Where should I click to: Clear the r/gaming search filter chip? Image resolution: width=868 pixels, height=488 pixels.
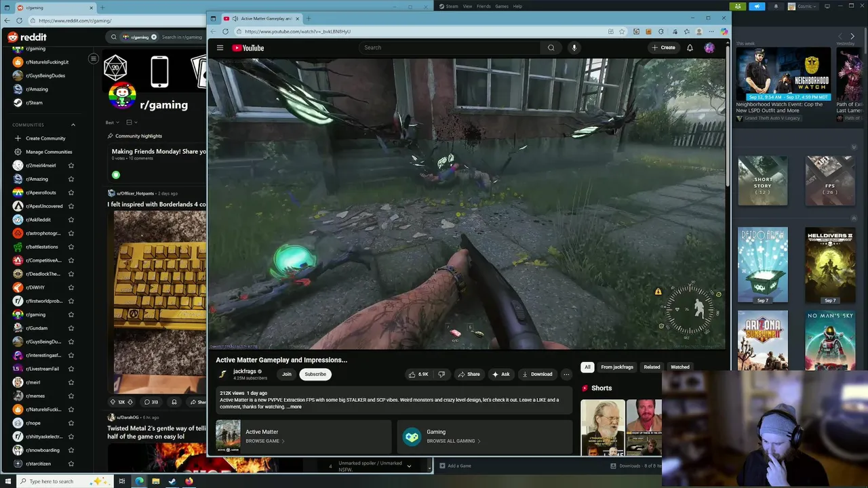tap(154, 37)
